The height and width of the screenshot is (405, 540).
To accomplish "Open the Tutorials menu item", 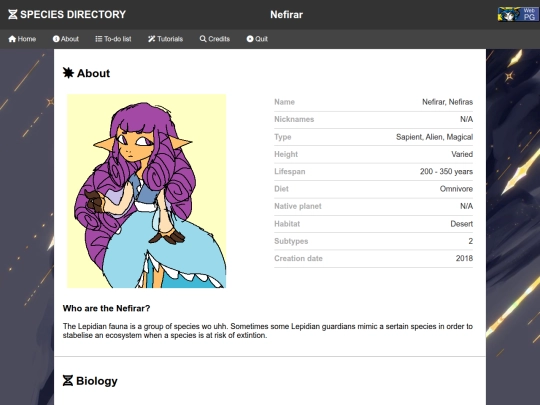I will click(x=166, y=39).
